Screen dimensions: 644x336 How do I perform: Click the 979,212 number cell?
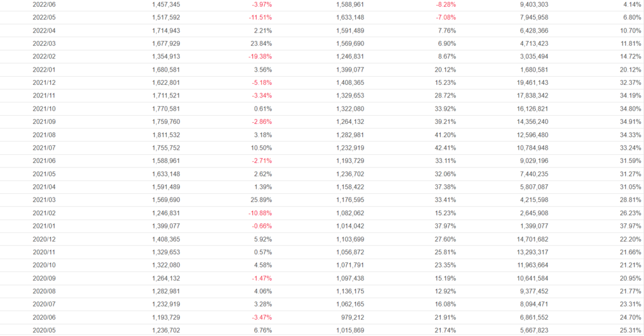[x=351, y=317]
